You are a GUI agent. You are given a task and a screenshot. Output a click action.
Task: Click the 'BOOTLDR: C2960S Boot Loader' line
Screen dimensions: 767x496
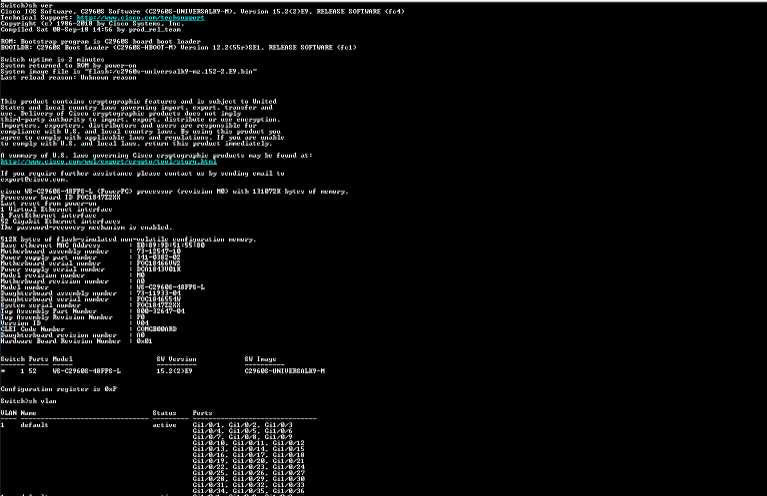click(x=179, y=47)
